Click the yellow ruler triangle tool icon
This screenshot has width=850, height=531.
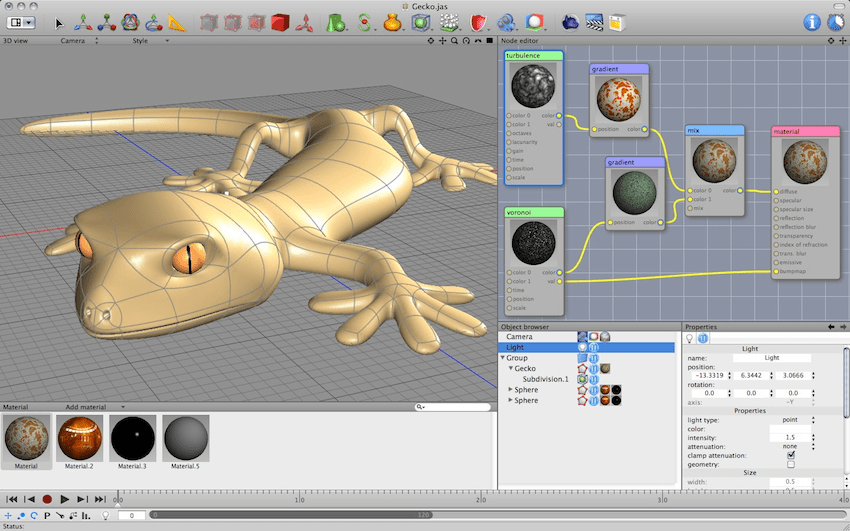177,22
